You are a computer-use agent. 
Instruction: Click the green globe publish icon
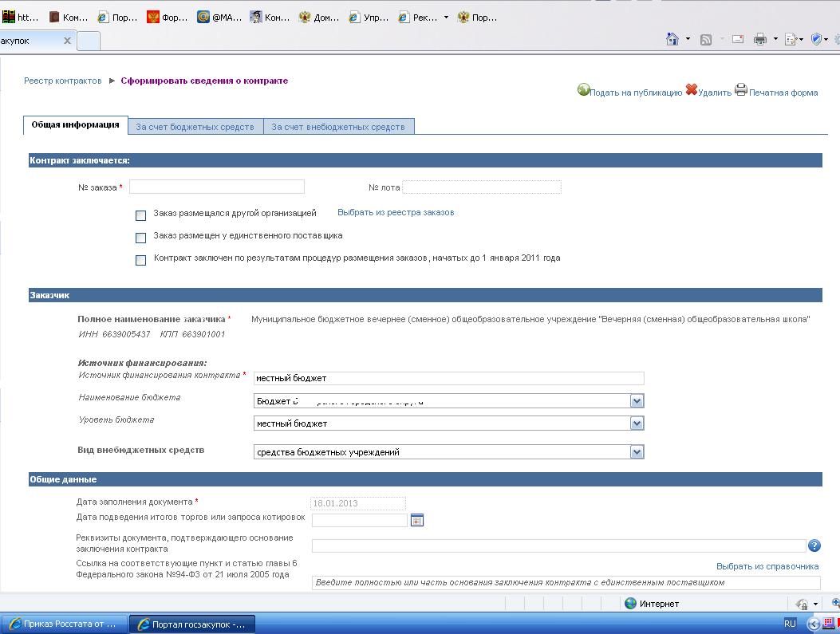pyautogui.click(x=583, y=90)
